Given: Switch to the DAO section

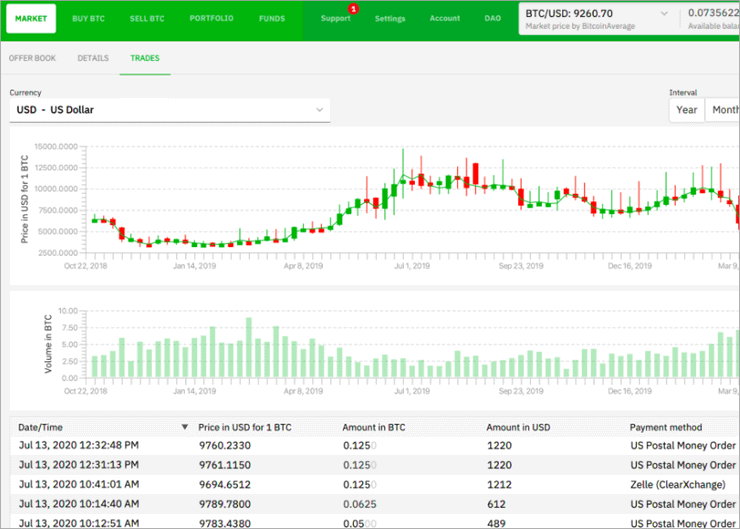Looking at the screenshot, I should pos(493,19).
